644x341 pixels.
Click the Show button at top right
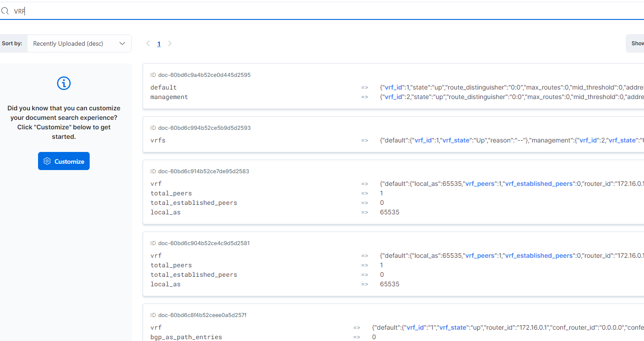tap(638, 43)
